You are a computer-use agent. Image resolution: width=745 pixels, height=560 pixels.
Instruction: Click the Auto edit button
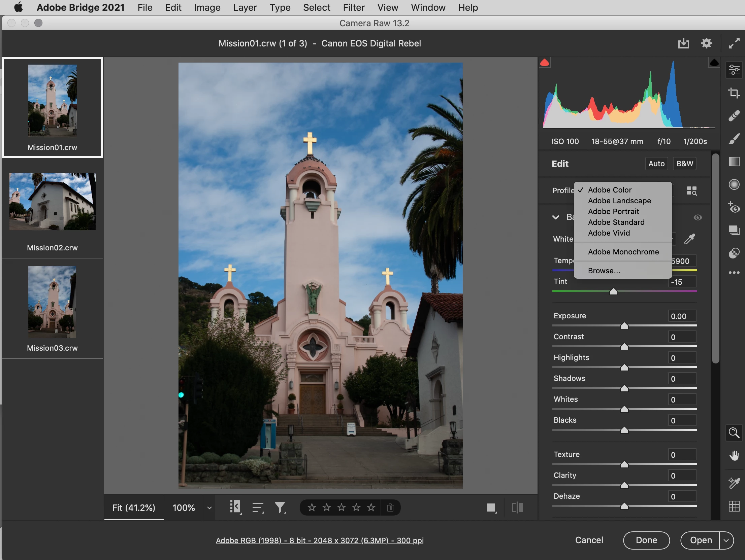tap(656, 164)
